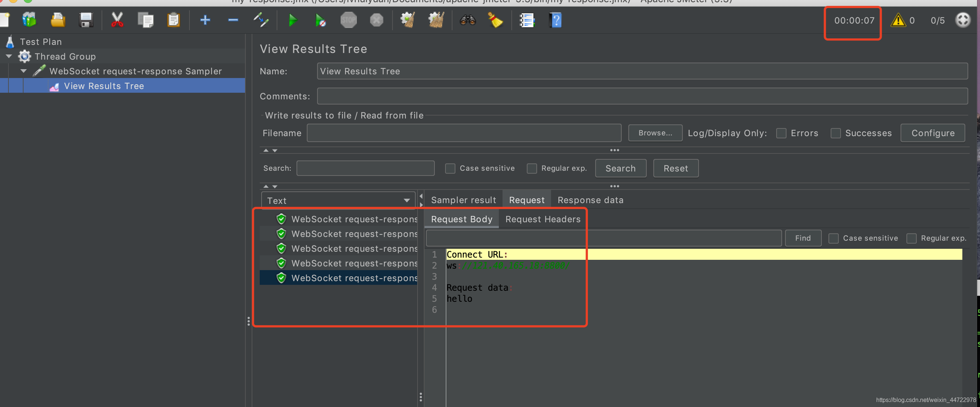Screen dimensions: 980x407
Task: Start the test with green play icon
Action: (292, 20)
